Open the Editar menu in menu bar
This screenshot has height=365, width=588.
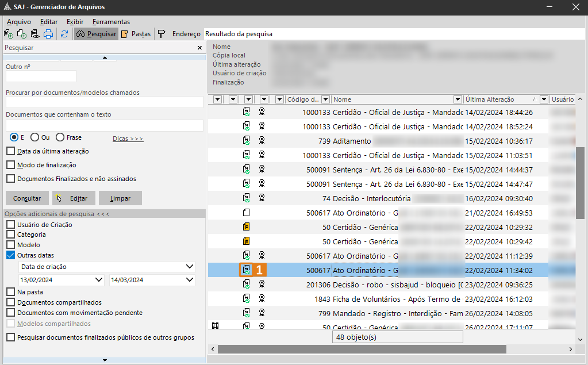pyautogui.click(x=49, y=22)
